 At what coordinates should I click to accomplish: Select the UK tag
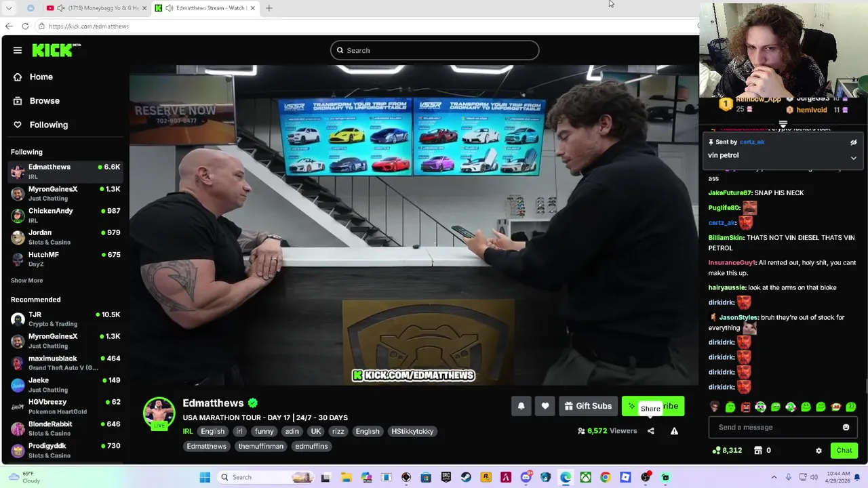tap(316, 431)
